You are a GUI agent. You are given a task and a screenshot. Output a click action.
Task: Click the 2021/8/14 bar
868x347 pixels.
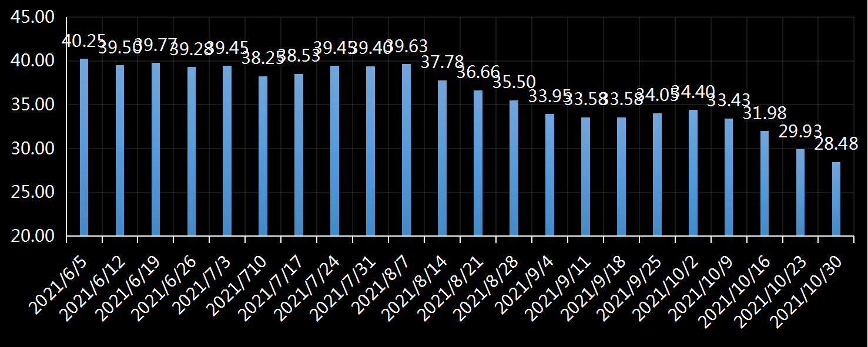pos(442,159)
